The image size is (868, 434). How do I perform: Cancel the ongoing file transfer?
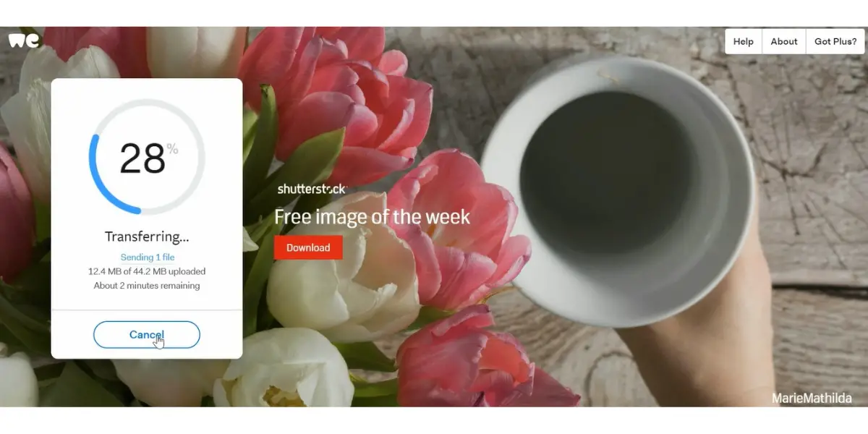tap(147, 335)
